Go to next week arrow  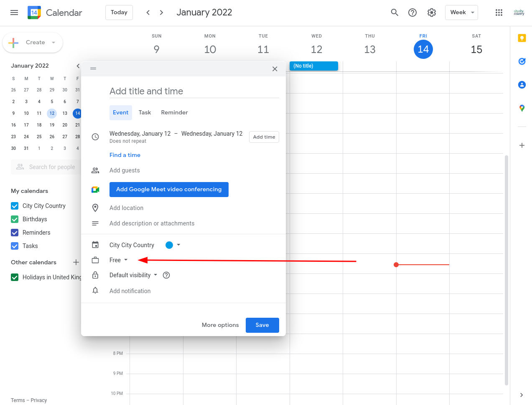tap(161, 13)
